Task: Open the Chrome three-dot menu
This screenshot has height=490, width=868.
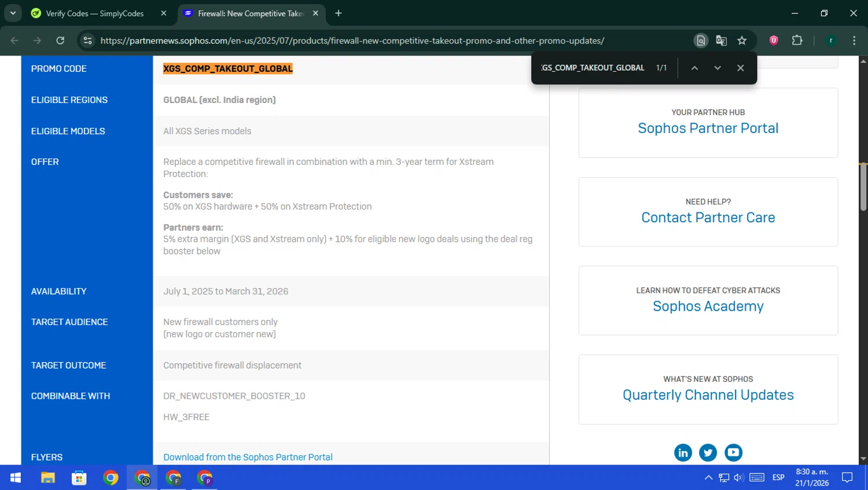Action: pyautogui.click(x=854, y=40)
